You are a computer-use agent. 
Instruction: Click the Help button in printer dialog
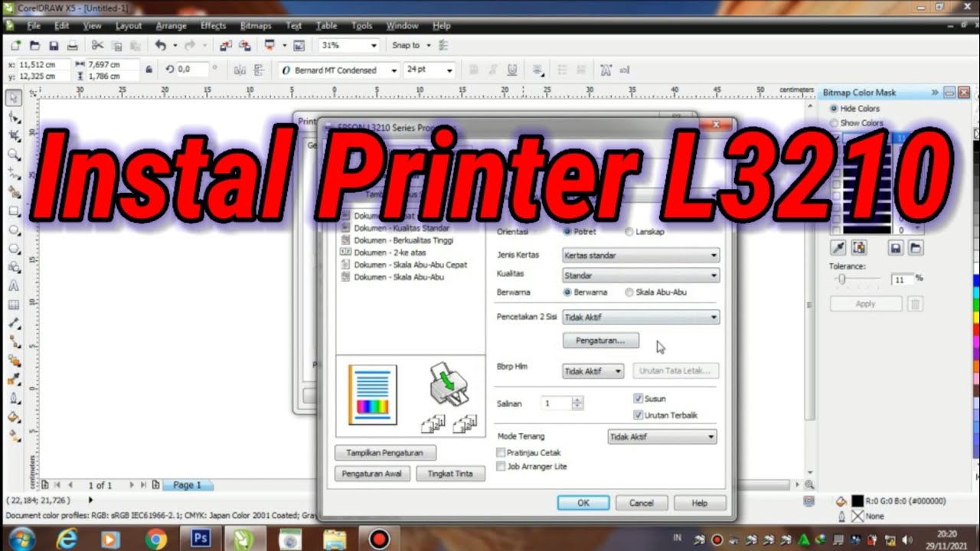tap(700, 503)
